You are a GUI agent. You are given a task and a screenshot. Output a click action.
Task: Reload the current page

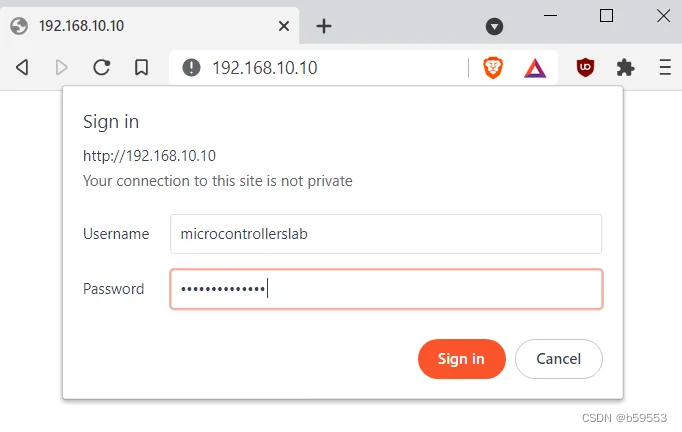pyautogui.click(x=101, y=67)
